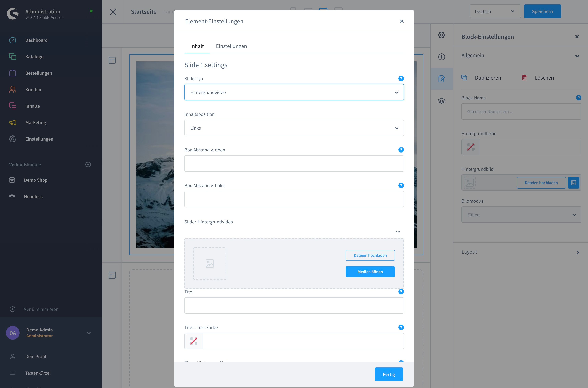This screenshot has height=388, width=588.
Task: Click Dateien hochladen in the video upload area
Action: click(x=370, y=255)
